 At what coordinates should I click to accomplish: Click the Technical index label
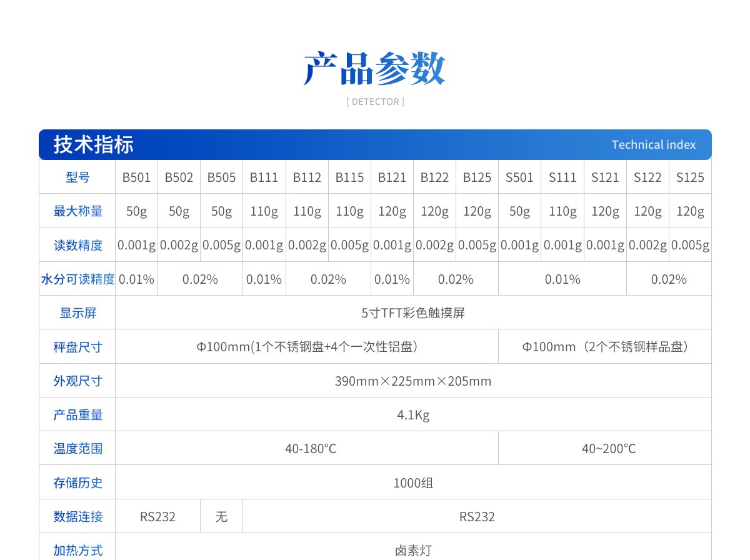(x=654, y=144)
